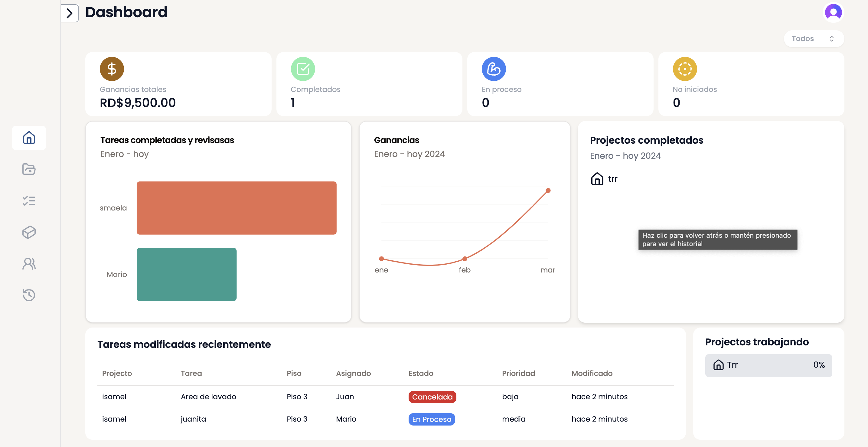Click the Prioridad column header
This screenshot has width=868, height=447.
coord(518,373)
